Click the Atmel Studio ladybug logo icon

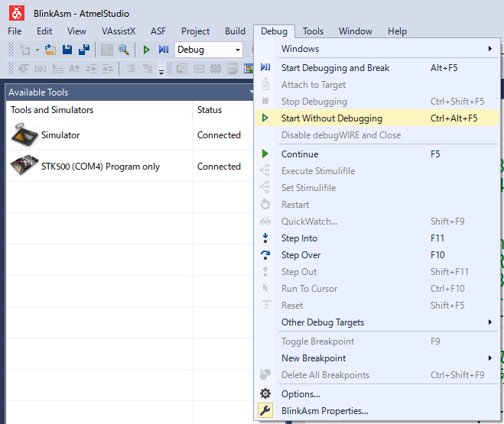point(17,13)
